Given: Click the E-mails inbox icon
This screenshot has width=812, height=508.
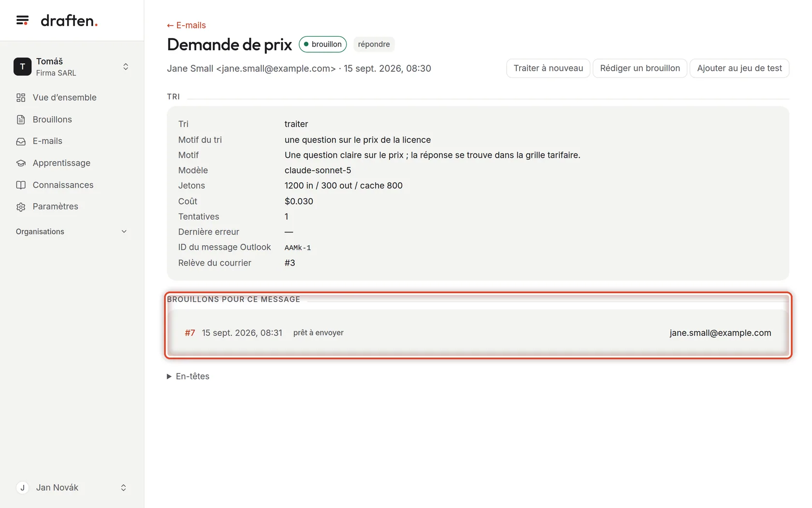Looking at the screenshot, I should (21, 141).
